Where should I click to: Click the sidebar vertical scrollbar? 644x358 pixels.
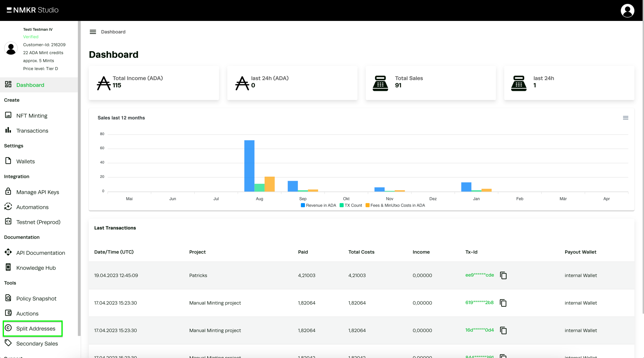(79, 179)
